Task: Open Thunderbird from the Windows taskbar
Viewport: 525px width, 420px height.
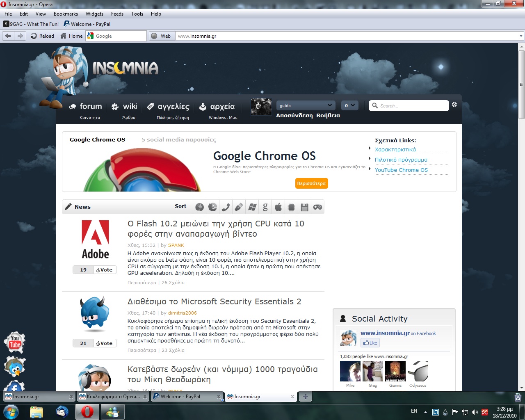Action: [62, 411]
